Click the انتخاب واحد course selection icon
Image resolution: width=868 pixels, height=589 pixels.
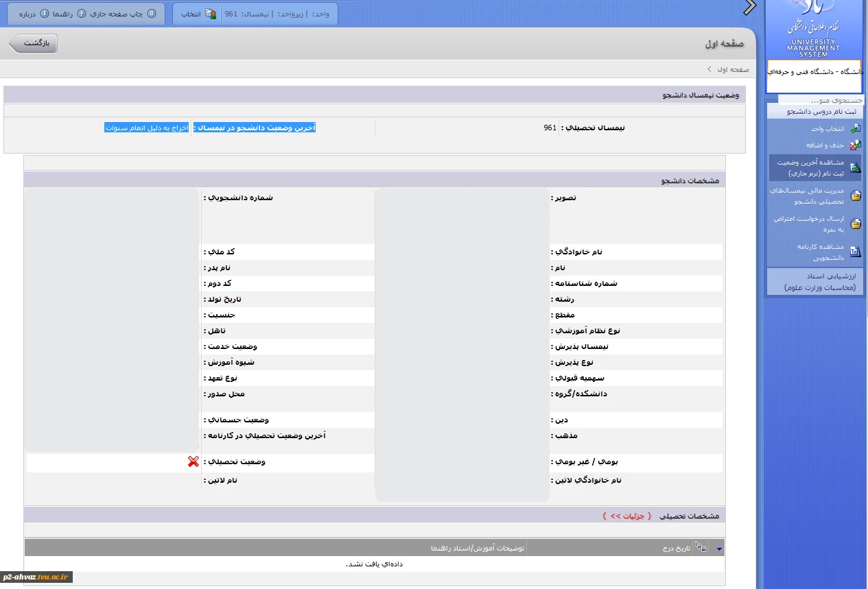tap(855, 128)
